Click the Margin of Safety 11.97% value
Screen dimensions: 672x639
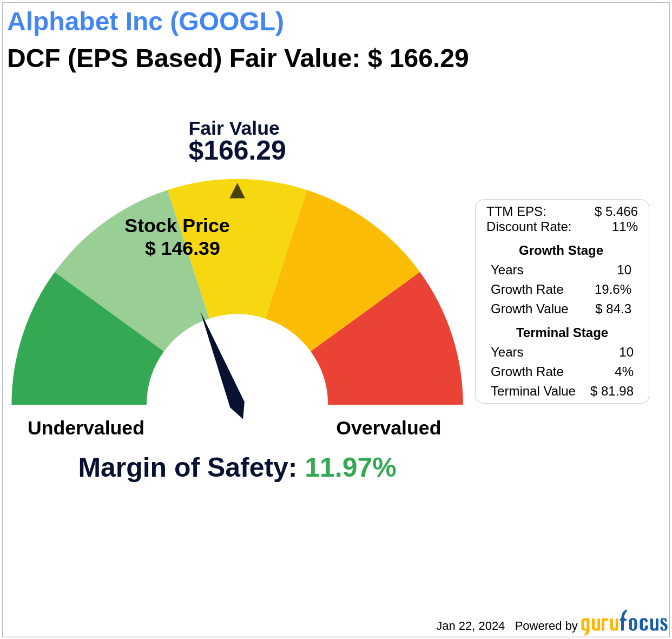[350, 467]
